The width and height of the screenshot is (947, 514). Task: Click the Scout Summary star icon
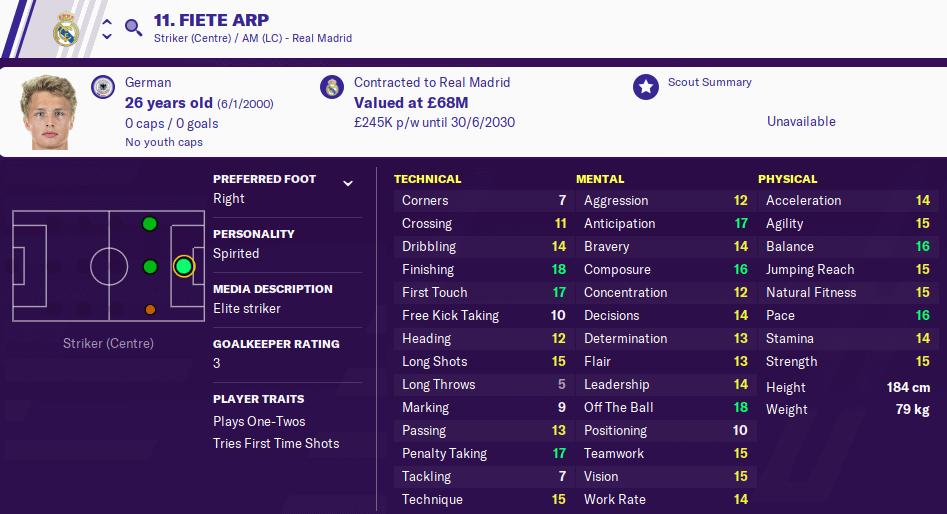[646, 87]
